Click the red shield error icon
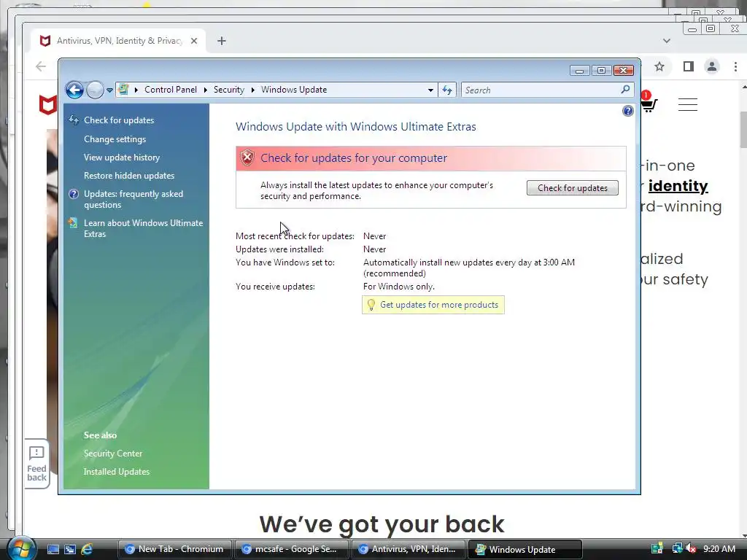 tap(247, 157)
